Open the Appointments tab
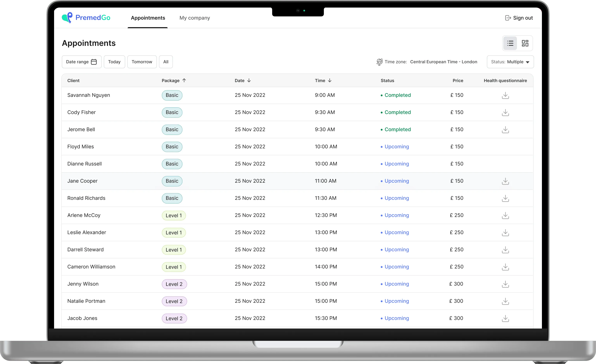596x364 pixels. (148, 18)
